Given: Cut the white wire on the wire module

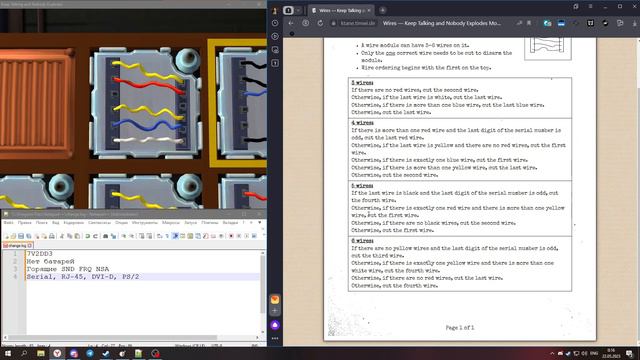Looking at the screenshot, I should point(148,140).
